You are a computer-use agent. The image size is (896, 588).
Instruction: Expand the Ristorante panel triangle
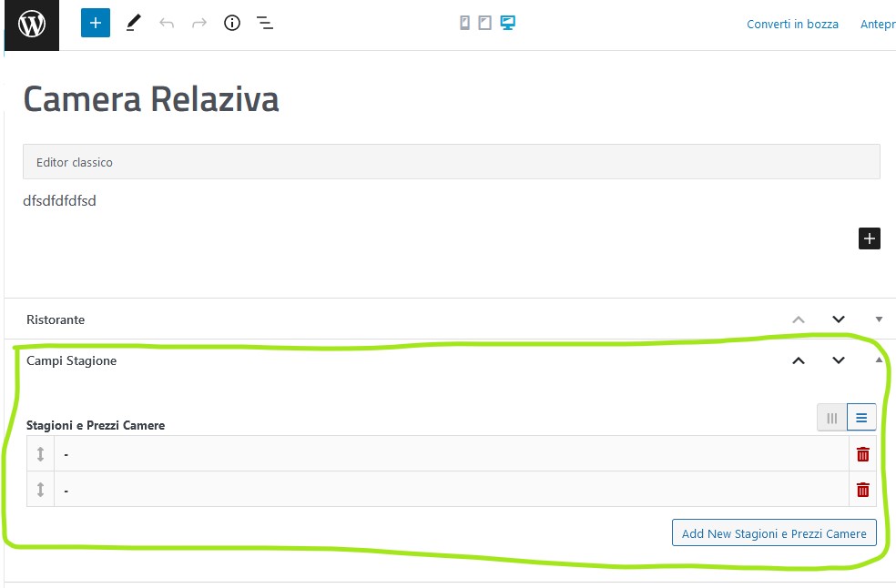(x=879, y=319)
